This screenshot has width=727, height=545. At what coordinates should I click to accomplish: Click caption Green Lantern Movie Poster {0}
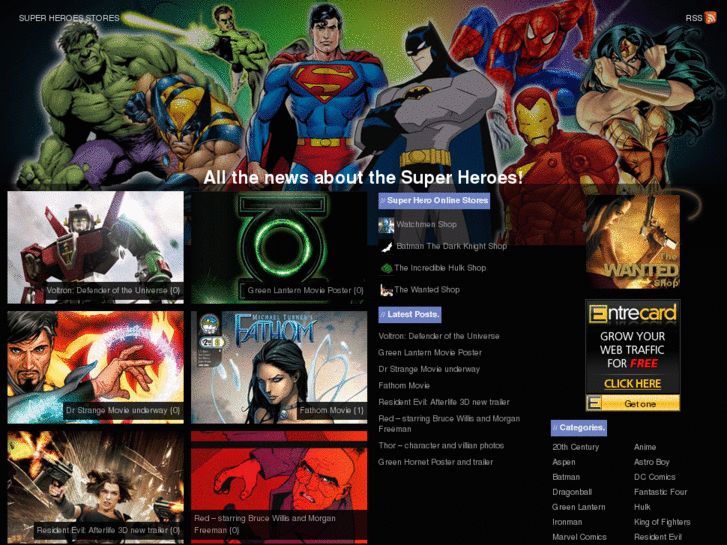(x=305, y=291)
